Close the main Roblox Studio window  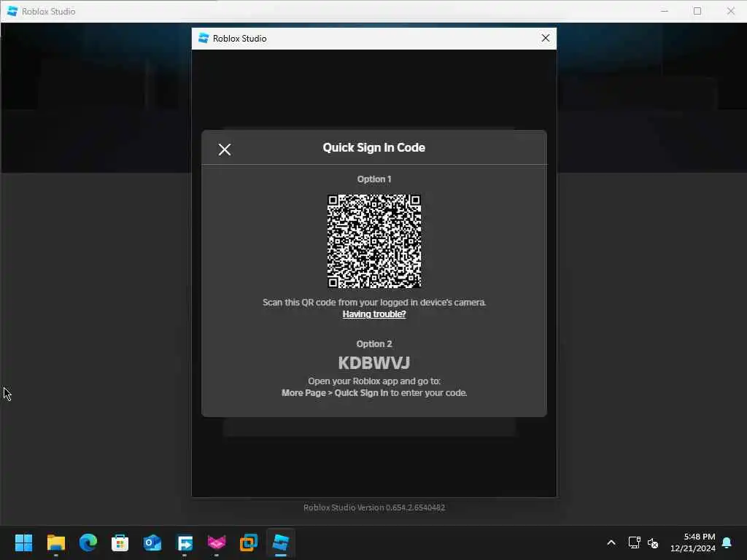[731, 11]
